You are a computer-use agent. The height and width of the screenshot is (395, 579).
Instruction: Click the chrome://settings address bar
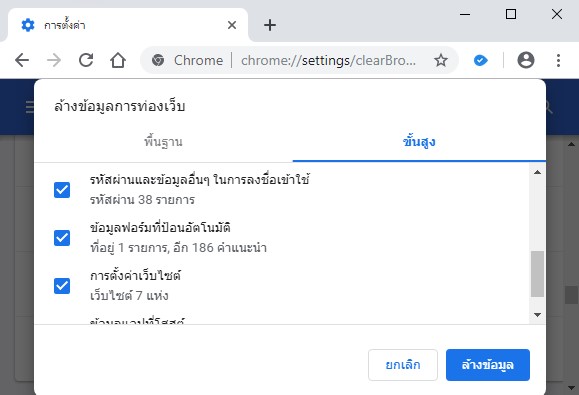(299, 60)
